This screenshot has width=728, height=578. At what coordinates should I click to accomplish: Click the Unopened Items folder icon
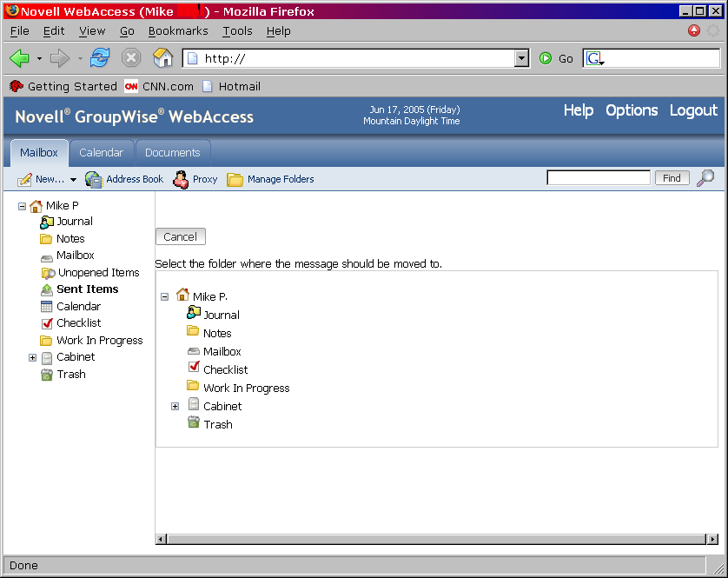click(48, 273)
